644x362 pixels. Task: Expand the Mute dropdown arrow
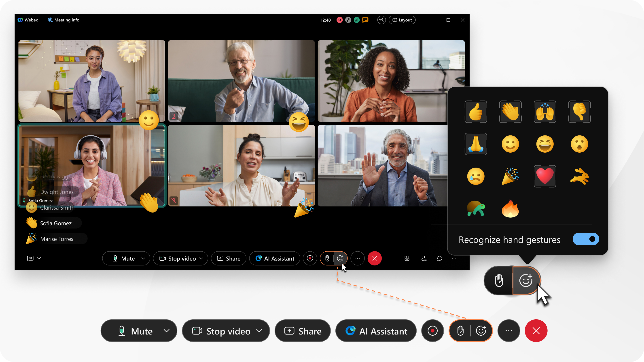pos(167,330)
